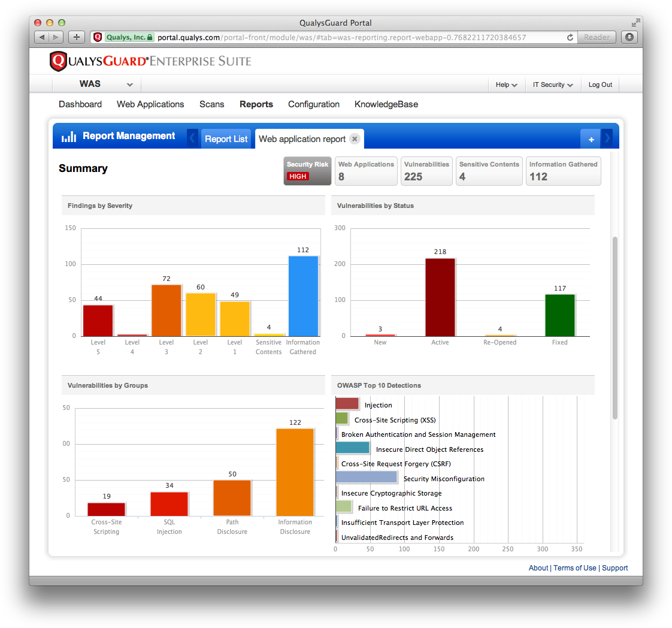The width and height of the screenshot is (672, 628).
Task: Go back with the browser back arrow
Action: tap(41, 37)
